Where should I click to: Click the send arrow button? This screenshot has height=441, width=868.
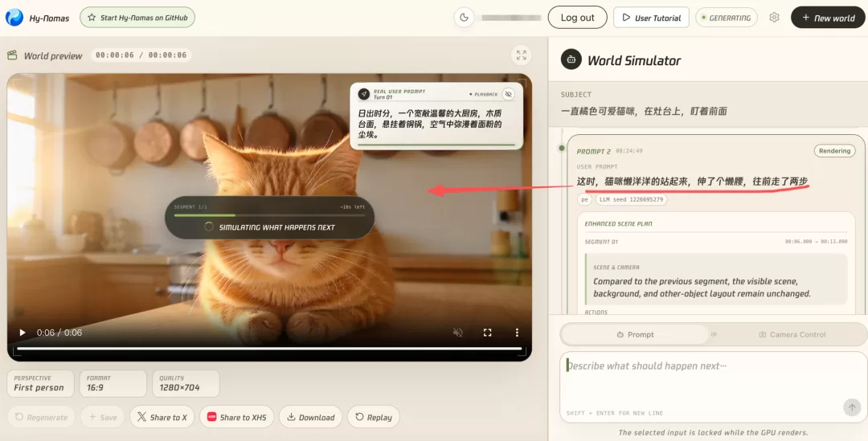(852, 408)
